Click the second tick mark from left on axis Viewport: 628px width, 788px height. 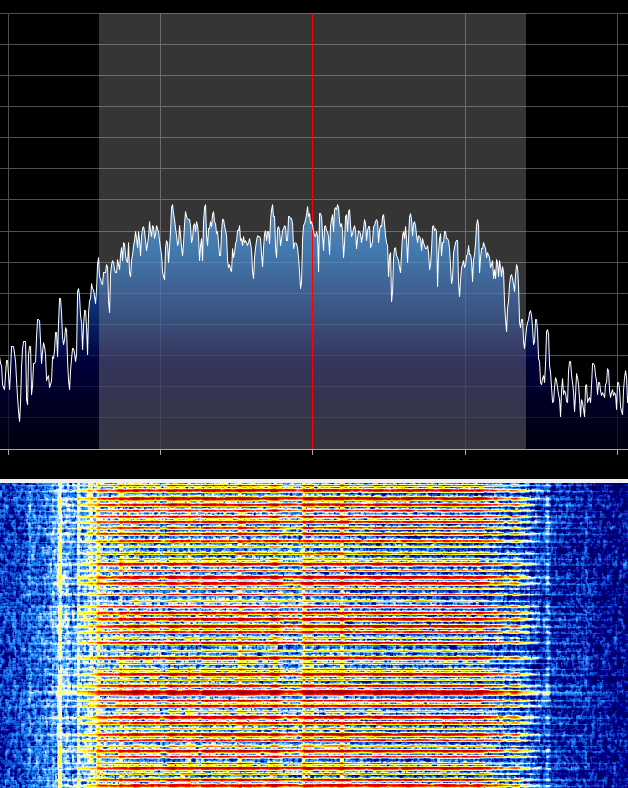(x=160, y=452)
